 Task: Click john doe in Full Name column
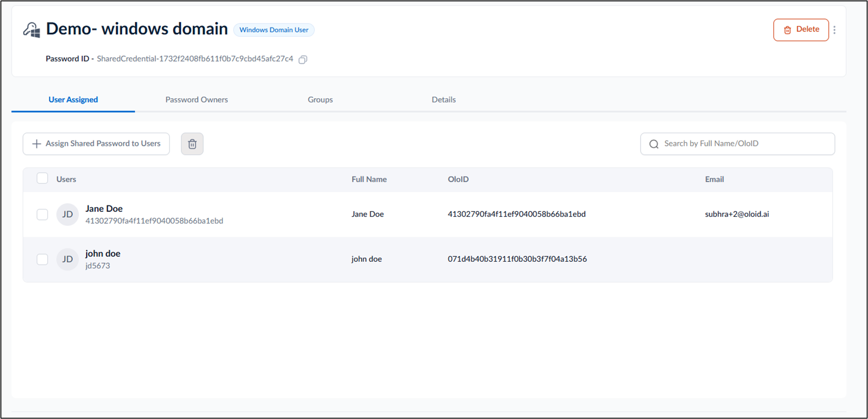click(367, 259)
